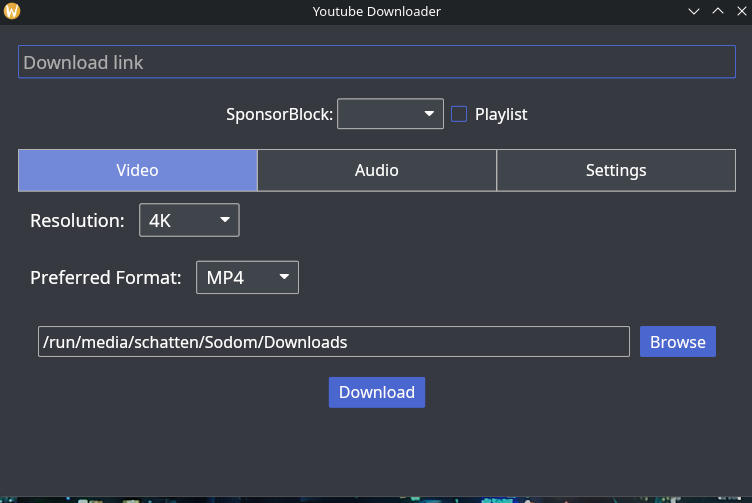This screenshot has width=752, height=503.
Task: Select the Video tab
Action: (x=137, y=170)
